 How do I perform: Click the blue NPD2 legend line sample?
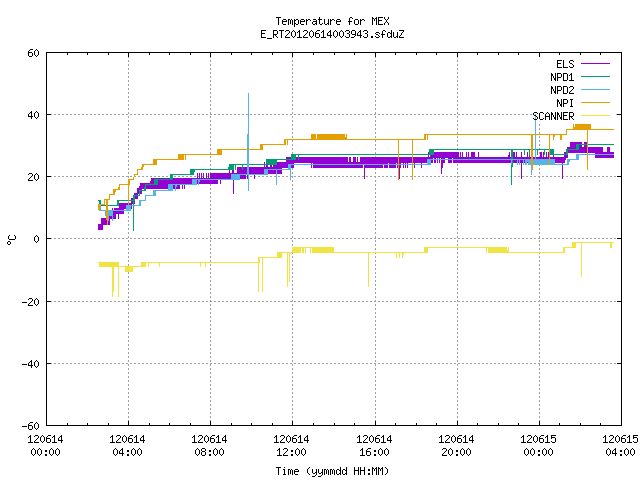coord(595,89)
